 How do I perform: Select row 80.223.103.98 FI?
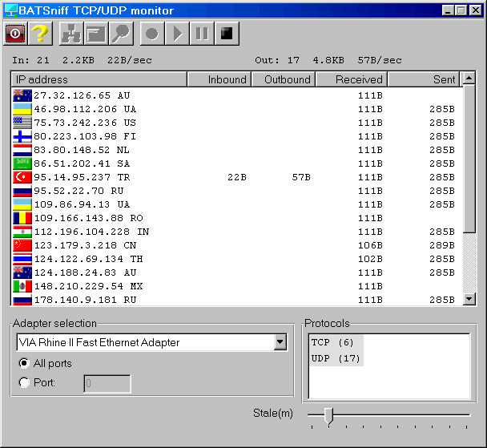pyautogui.click(x=237, y=136)
